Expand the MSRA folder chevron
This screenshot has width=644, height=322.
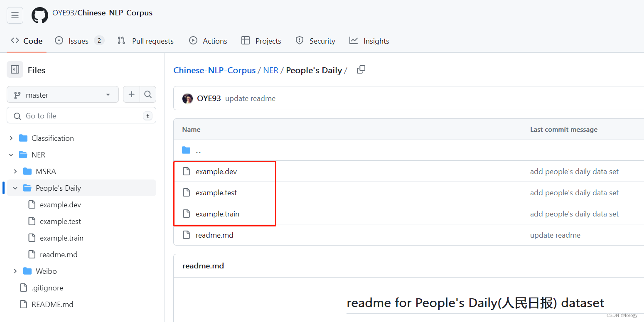(15, 171)
